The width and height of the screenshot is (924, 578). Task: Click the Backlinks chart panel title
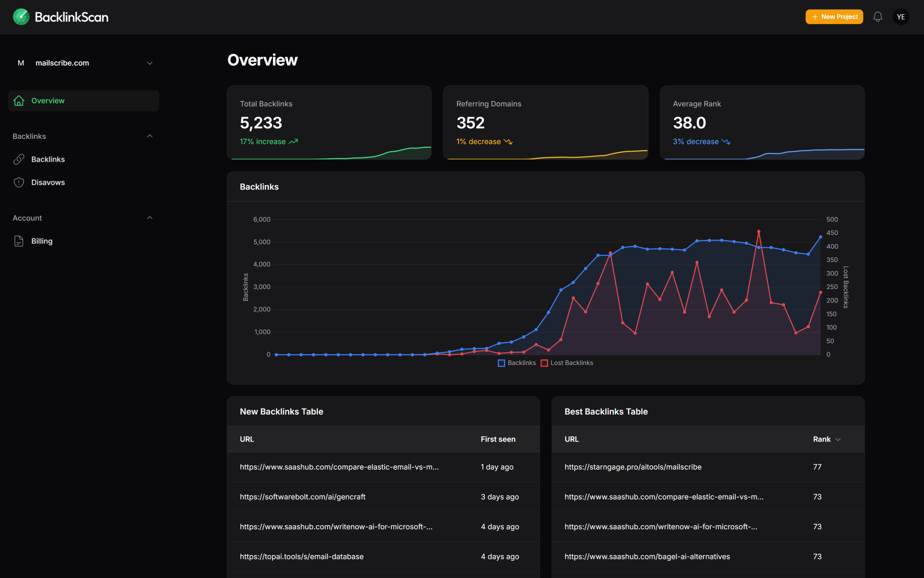tap(260, 187)
